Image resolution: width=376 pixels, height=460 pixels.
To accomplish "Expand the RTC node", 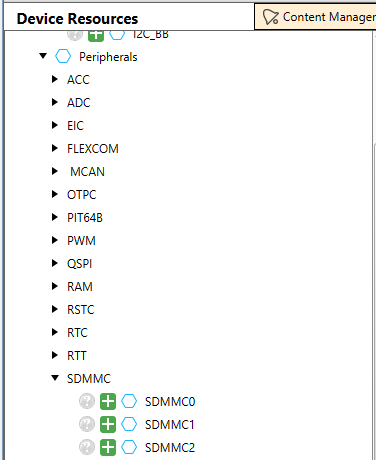I will (x=55, y=332).
